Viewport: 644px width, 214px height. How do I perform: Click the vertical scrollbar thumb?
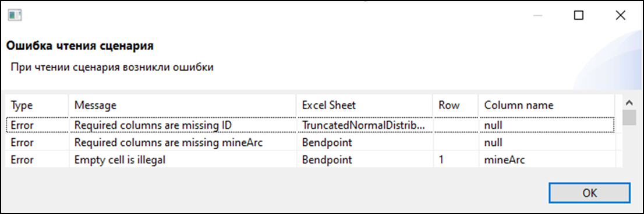click(x=629, y=117)
